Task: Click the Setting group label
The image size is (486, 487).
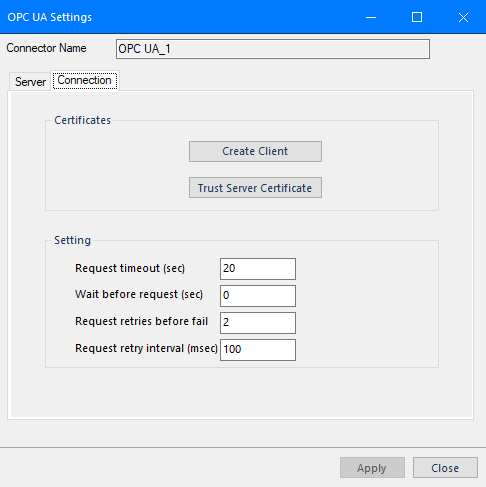Action: pyautogui.click(x=72, y=240)
